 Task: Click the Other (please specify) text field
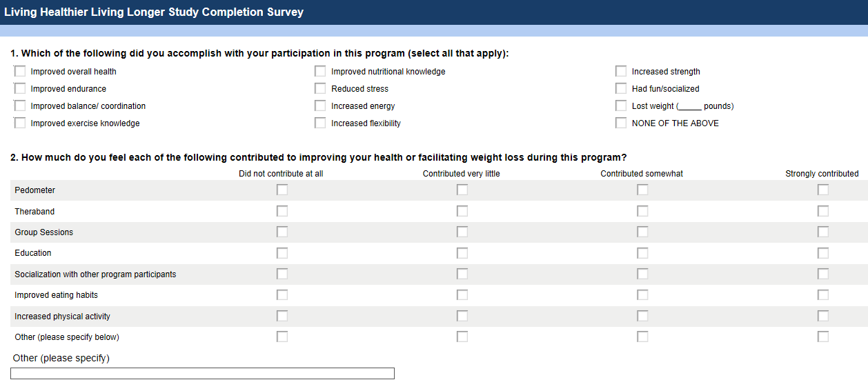(202, 374)
